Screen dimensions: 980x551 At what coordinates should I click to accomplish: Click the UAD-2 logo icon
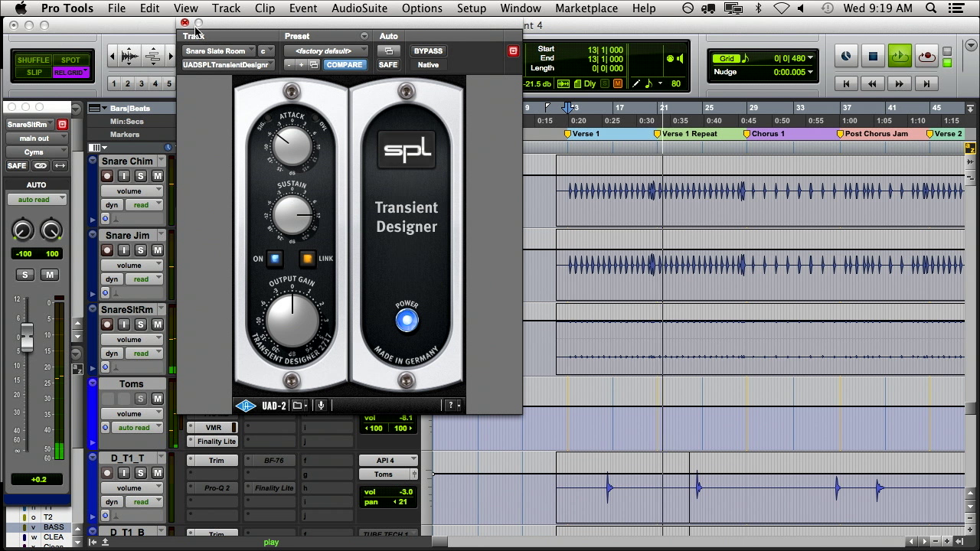246,406
